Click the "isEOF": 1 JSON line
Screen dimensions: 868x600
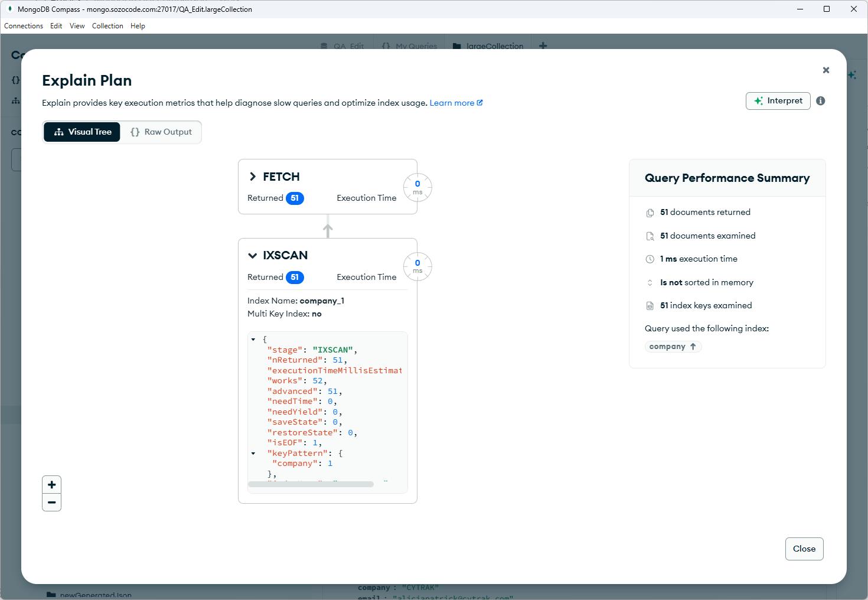[295, 443]
